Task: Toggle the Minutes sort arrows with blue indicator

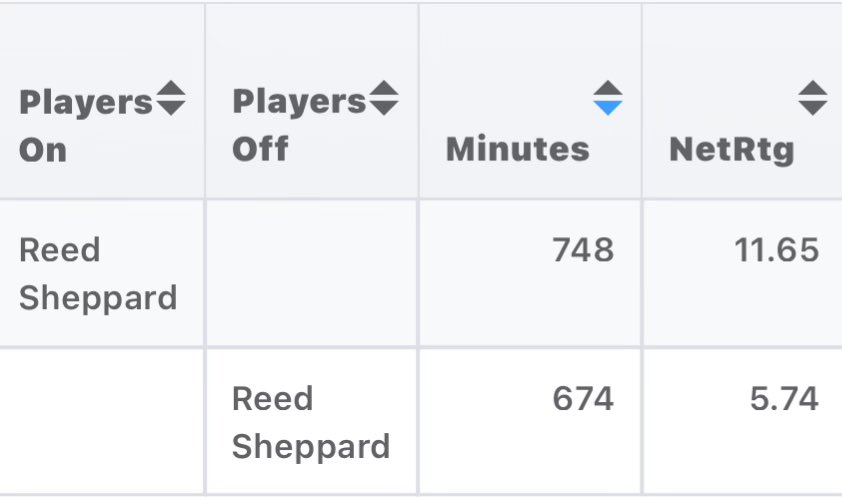Action: pyautogui.click(x=608, y=98)
